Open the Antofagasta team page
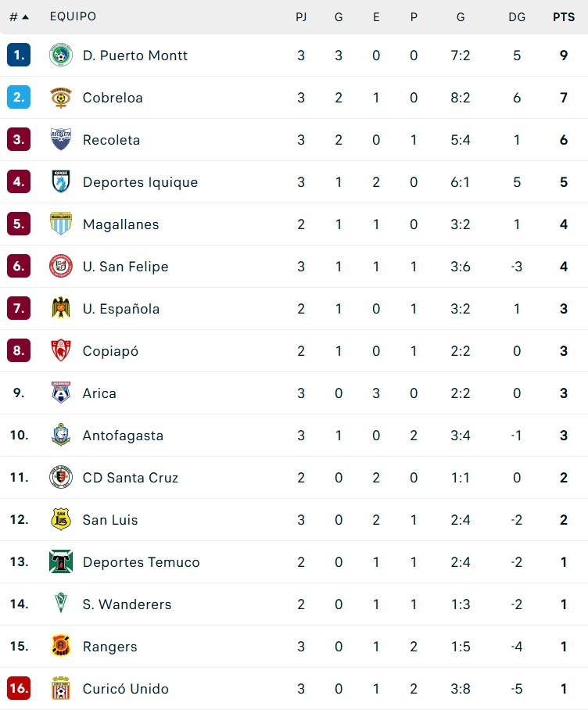The height and width of the screenshot is (710, 588). coord(123,436)
